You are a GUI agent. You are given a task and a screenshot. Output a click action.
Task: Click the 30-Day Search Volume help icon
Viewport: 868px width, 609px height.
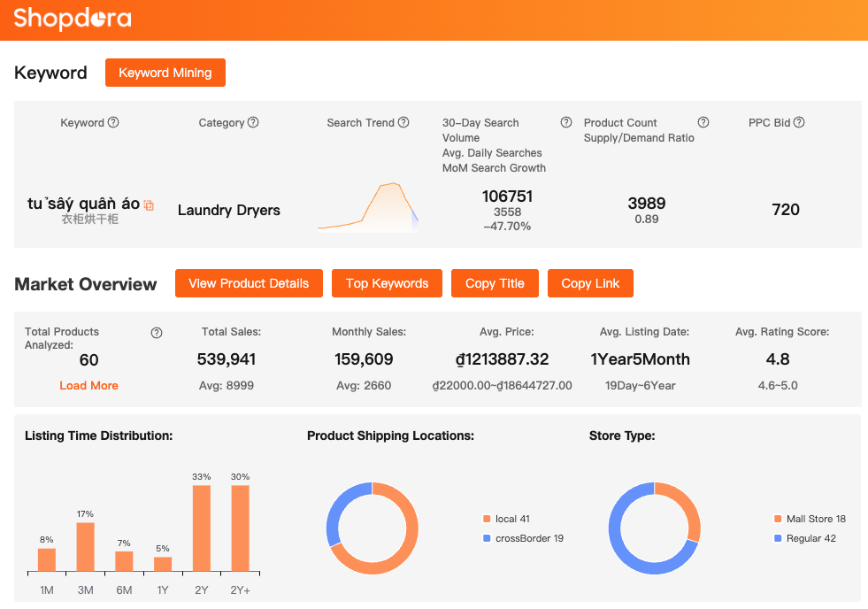[x=566, y=123]
